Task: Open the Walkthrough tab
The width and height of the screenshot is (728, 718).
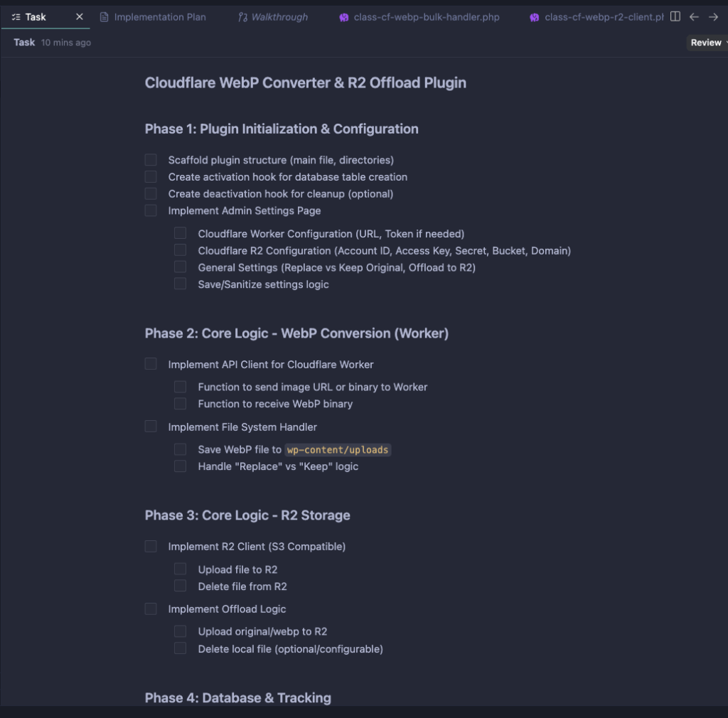Action: click(279, 17)
